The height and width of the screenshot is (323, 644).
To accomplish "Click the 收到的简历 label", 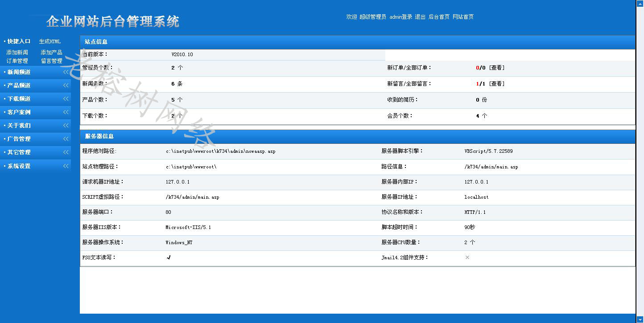I will pyautogui.click(x=403, y=100).
